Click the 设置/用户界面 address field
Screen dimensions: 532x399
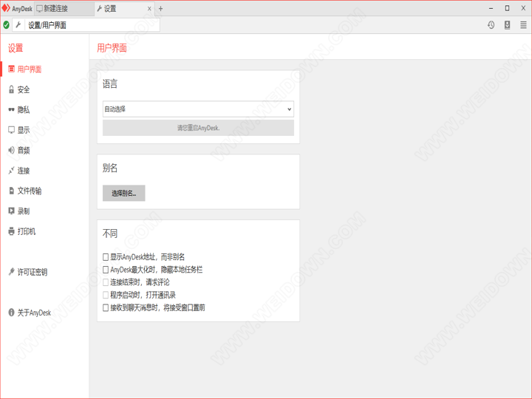click(x=89, y=25)
